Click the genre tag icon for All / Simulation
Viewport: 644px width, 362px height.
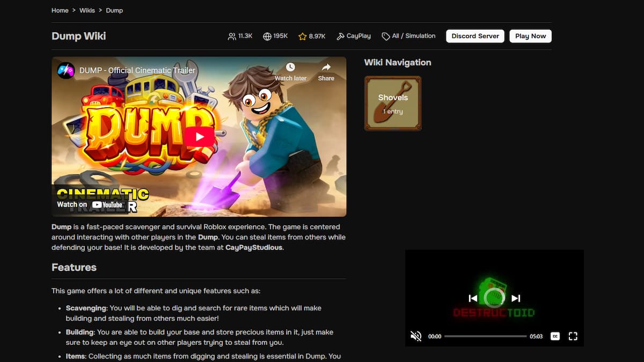(x=385, y=36)
